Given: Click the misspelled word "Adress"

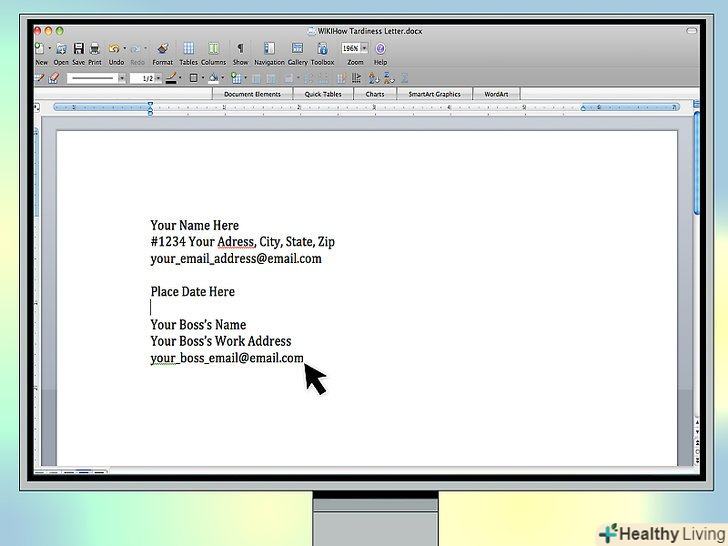Looking at the screenshot, I should pyautogui.click(x=236, y=242).
